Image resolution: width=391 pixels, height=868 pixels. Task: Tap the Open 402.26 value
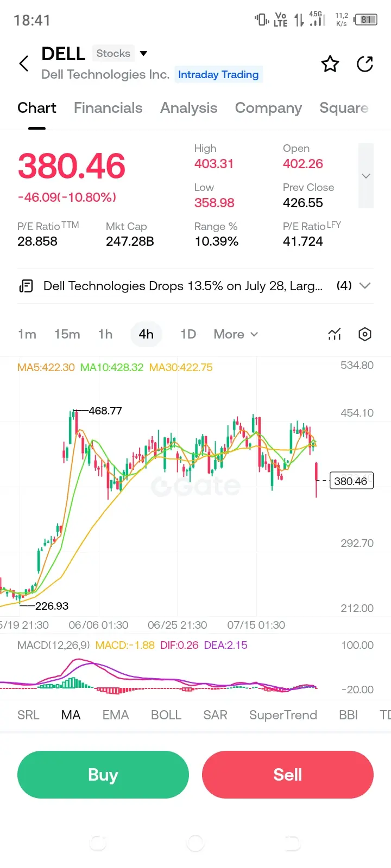pos(303,164)
